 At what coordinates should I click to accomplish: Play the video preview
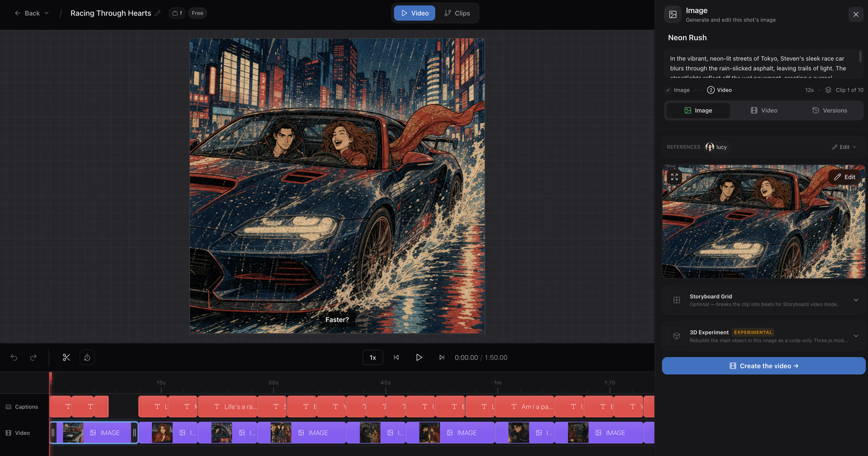419,357
